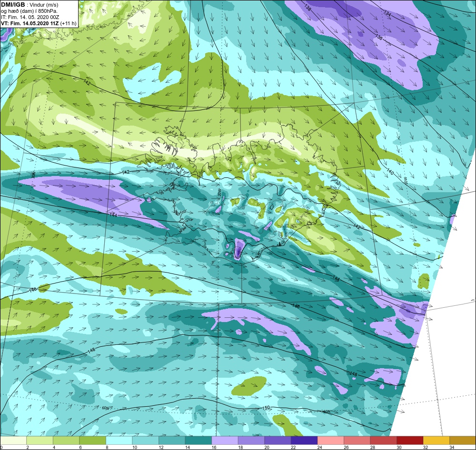This screenshot has height=450, width=476.
Task: Select the '34' value on the legend scale
Action: point(452,447)
